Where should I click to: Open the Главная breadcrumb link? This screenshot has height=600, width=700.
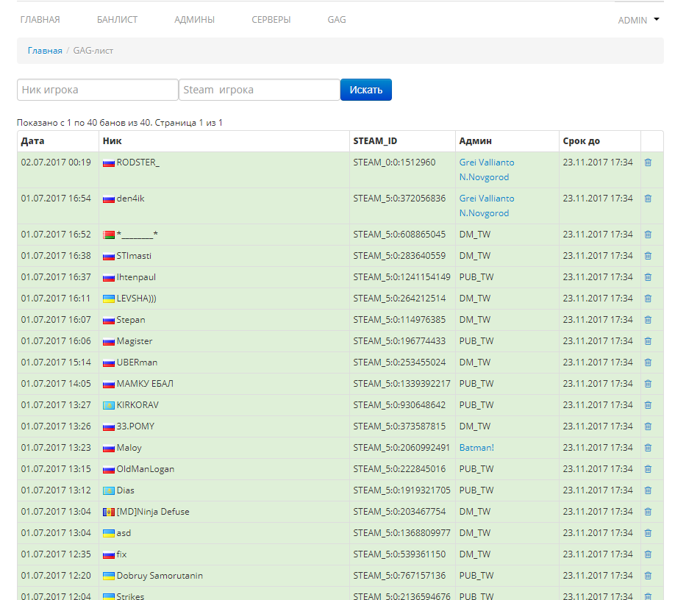click(x=45, y=51)
